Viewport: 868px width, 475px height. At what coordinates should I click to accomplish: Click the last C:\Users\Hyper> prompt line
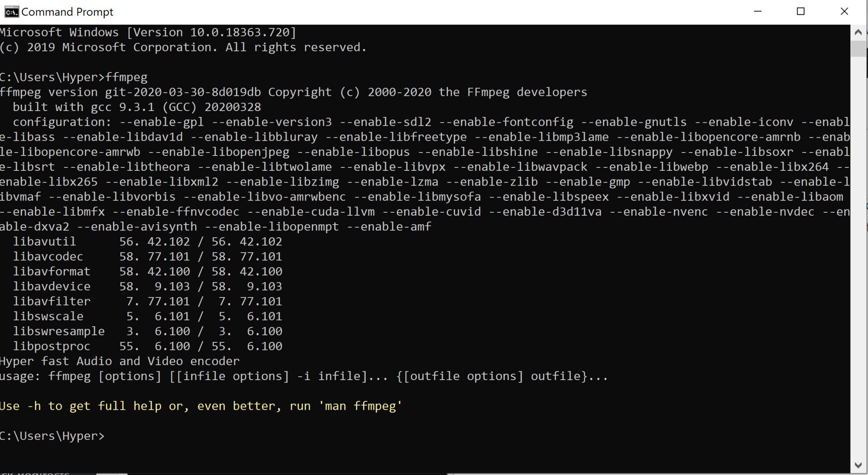click(52, 436)
